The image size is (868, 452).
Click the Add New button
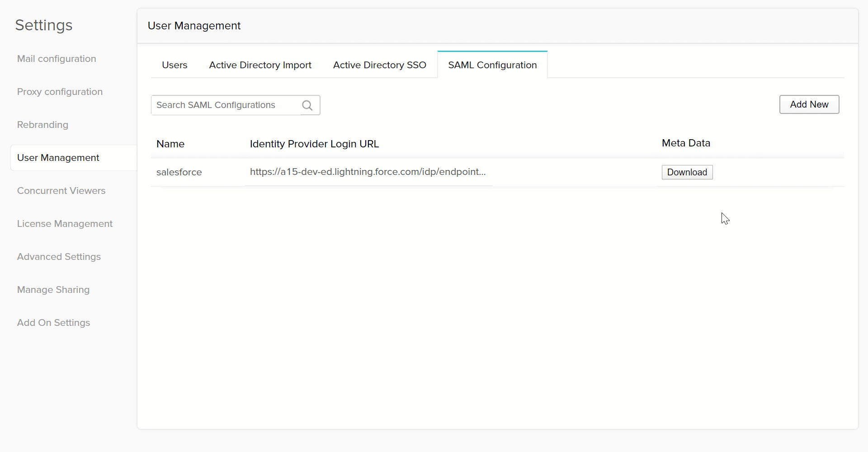click(809, 104)
